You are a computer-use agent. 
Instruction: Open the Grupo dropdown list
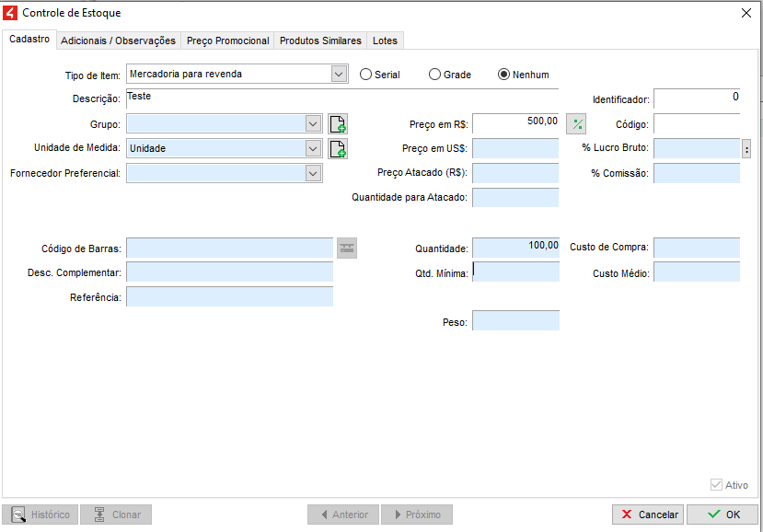313,124
